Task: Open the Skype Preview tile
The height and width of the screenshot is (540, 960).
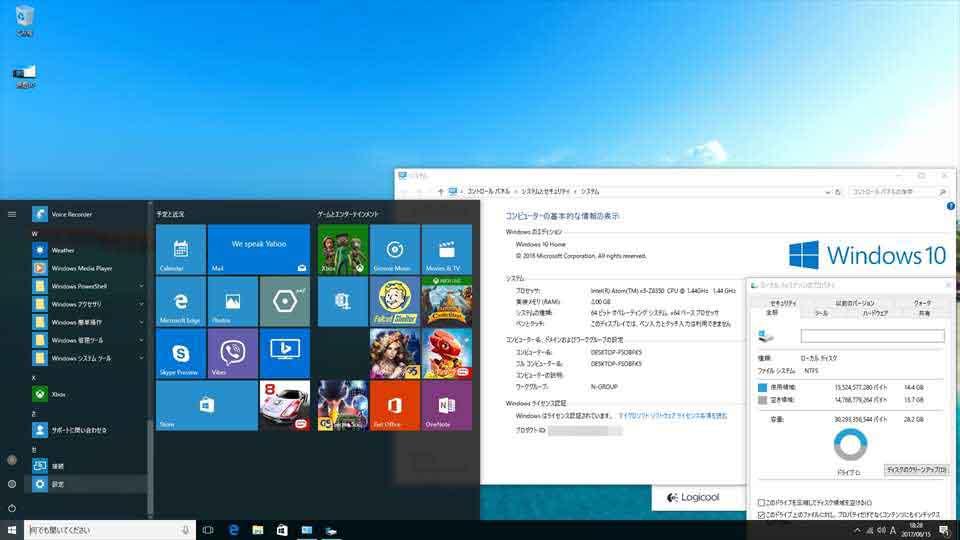Action: click(181, 353)
